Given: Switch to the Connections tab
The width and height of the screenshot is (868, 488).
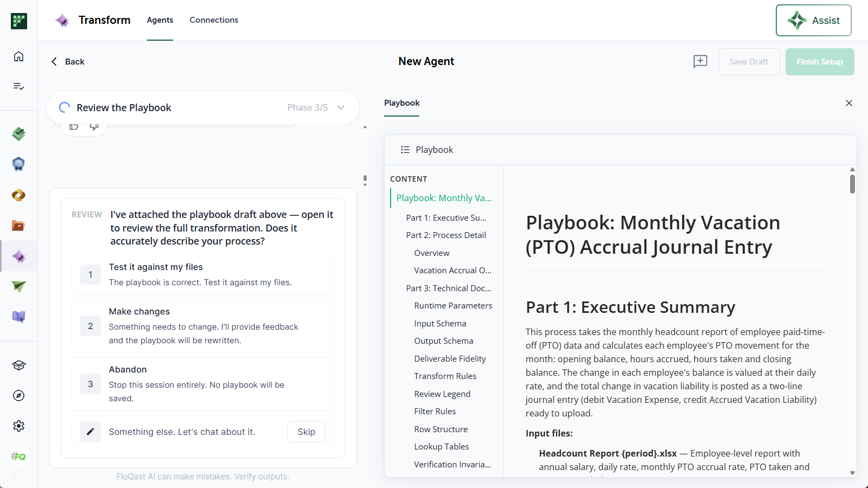Looking at the screenshot, I should (x=214, y=20).
